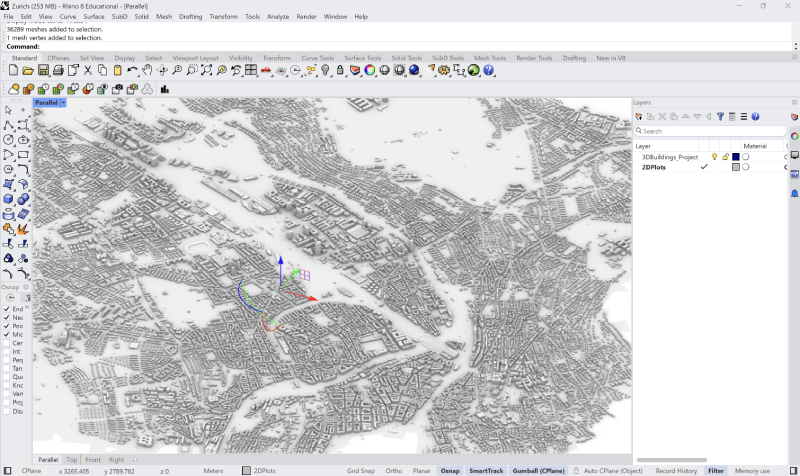Toggle the End osnap checkbox
The width and height of the screenshot is (800, 476).
pyautogui.click(x=7, y=309)
